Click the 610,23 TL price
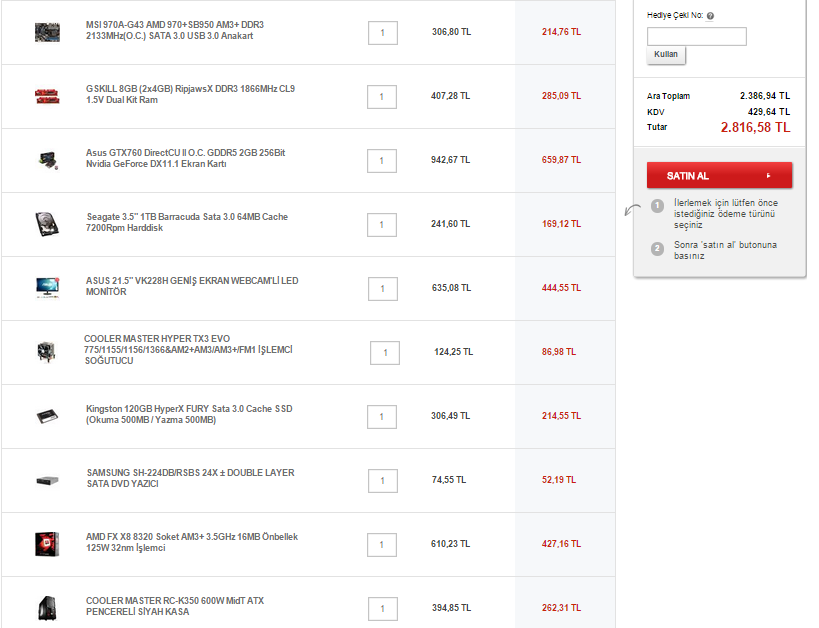Screen dimensions: 819x628 pos(450,544)
